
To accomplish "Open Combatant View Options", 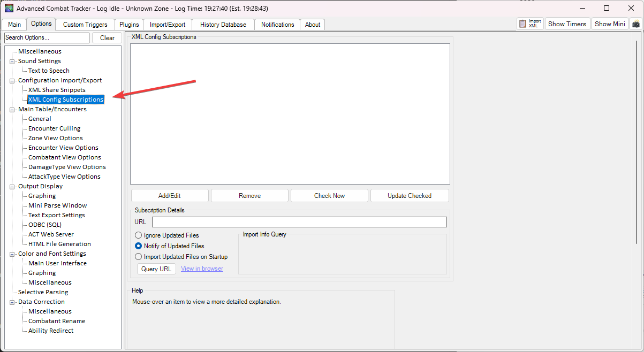I will coord(65,157).
